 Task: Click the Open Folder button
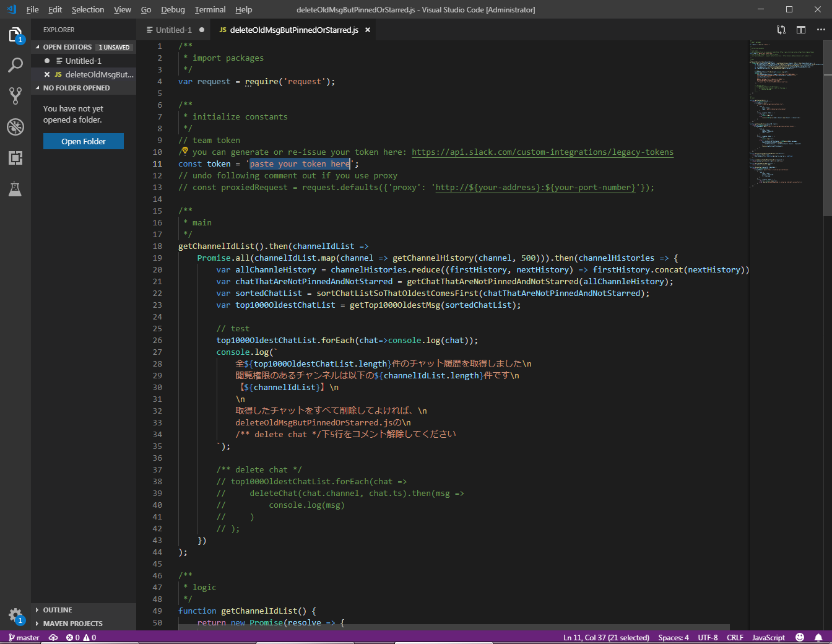tap(84, 141)
